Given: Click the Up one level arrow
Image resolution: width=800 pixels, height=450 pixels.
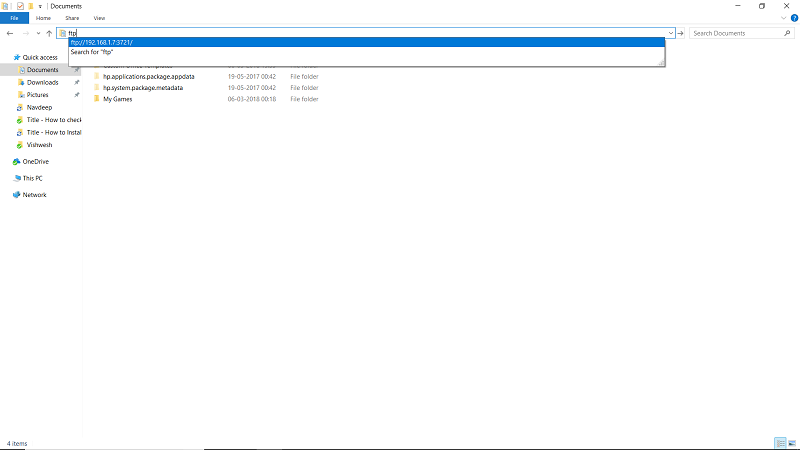Looking at the screenshot, I should [x=49, y=33].
